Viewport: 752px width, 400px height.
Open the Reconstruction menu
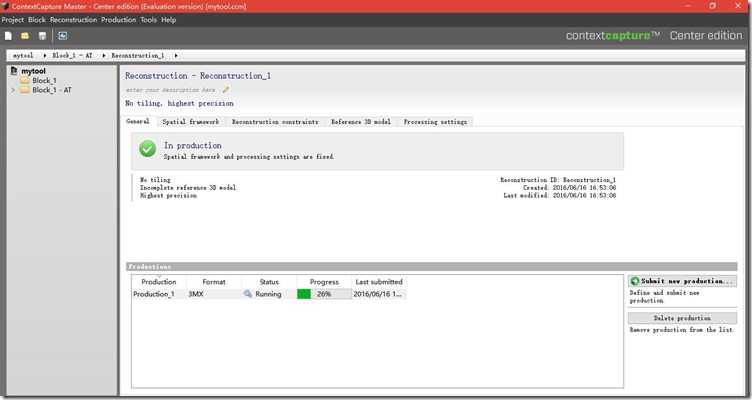point(73,20)
